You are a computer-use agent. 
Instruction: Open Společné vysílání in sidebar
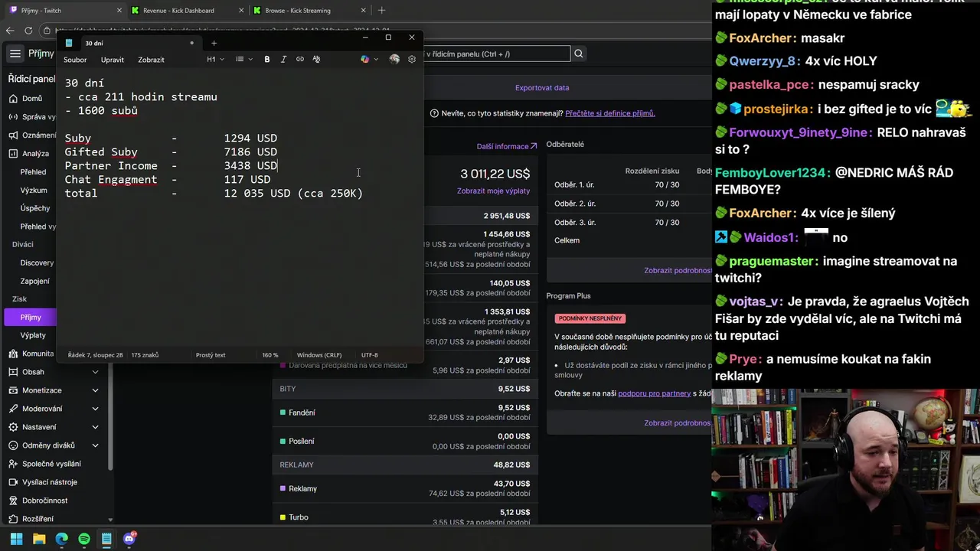pos(51,464)
